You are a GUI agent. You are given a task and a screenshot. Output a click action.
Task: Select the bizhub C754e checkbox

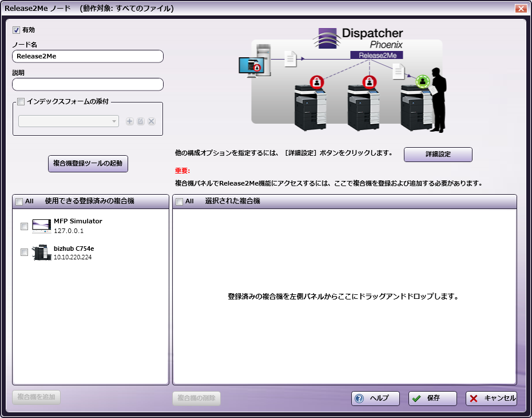click(24, 253)
